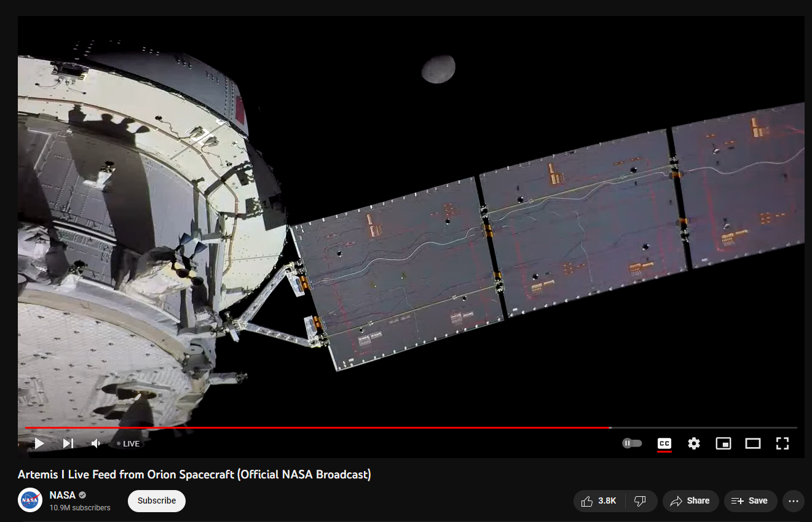
Task: Save the video to a playlist
Action: click(750, 501)
